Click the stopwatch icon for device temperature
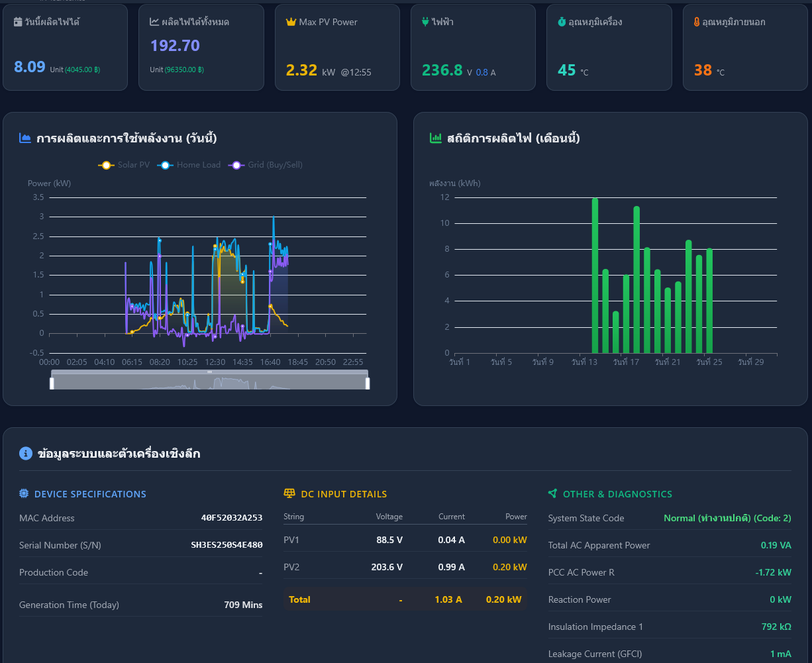The height and width of the screenshot is (663, 812). click(x=562, y=22)
